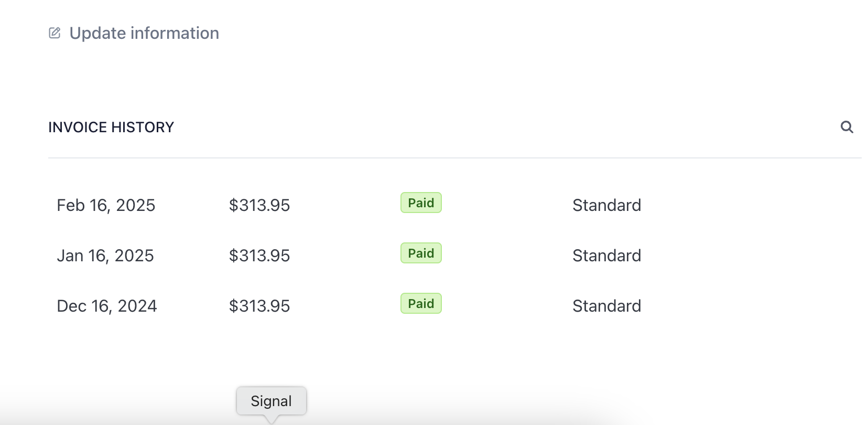Click the pointer arrow beneath the Signal tooltip

coord(271,419)
